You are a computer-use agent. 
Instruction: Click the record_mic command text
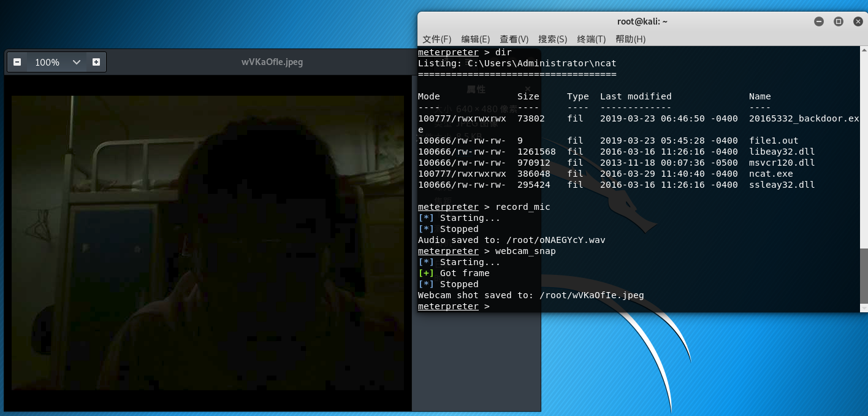pyautogui.click(x=523, y=207)
